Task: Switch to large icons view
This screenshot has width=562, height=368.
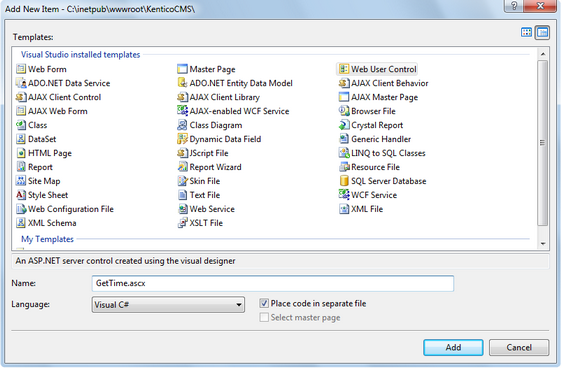Action: pyautogui.click(x=526, y=33)
